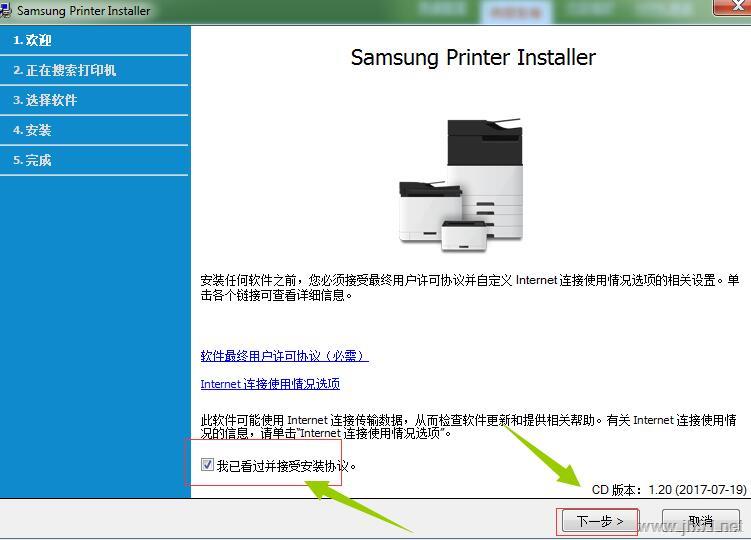The height and width of the screenshot is (540, 751).
Task: Click the Samsung Printer Installer title bar icon
Action: click(6, 10)
